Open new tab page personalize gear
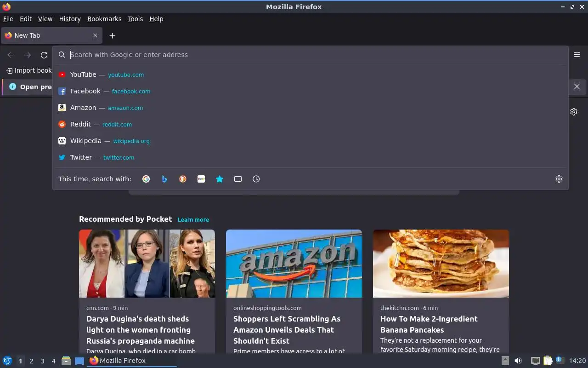The width and height of the screenshot is (588, 368). (x=574, y=112)
